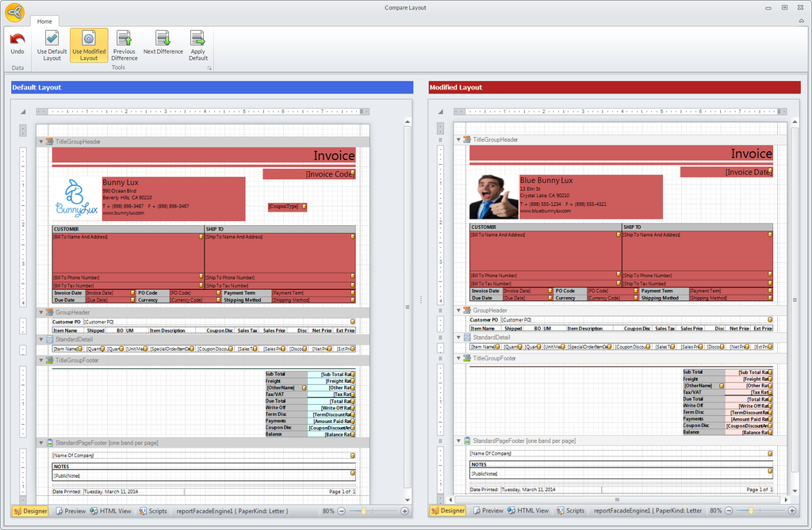Viewport: 812px width, 530px height.
Task: Zoom out in the Default Layout pane
Action: tap(343, 511)
